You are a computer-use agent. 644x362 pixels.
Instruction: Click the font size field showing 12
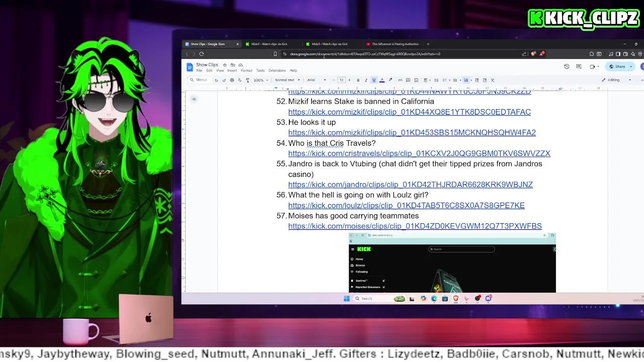coord(342,80)
